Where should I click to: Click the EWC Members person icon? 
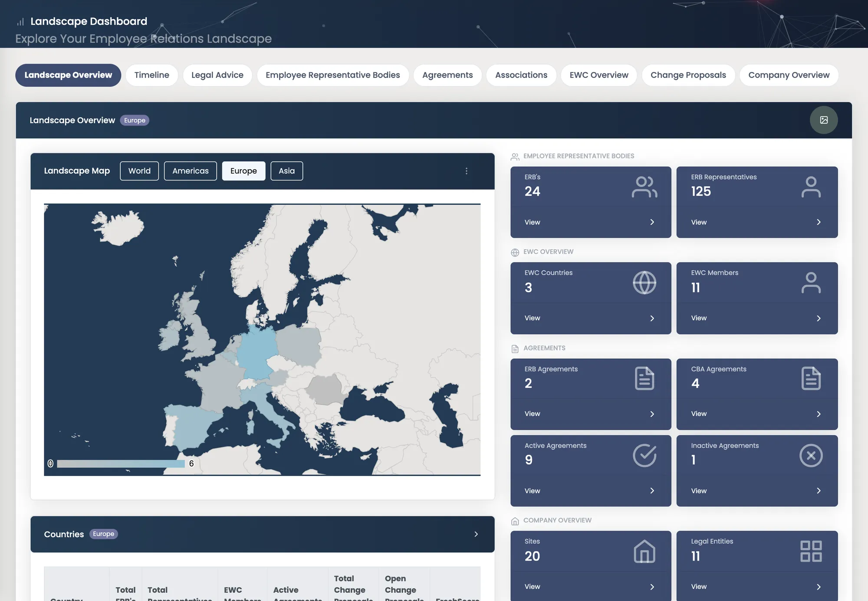point(811,283)
